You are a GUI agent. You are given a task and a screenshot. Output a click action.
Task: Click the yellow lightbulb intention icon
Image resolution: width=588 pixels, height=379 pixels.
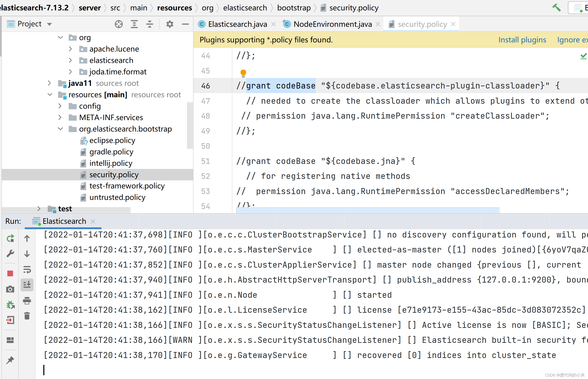coord(243,73)
